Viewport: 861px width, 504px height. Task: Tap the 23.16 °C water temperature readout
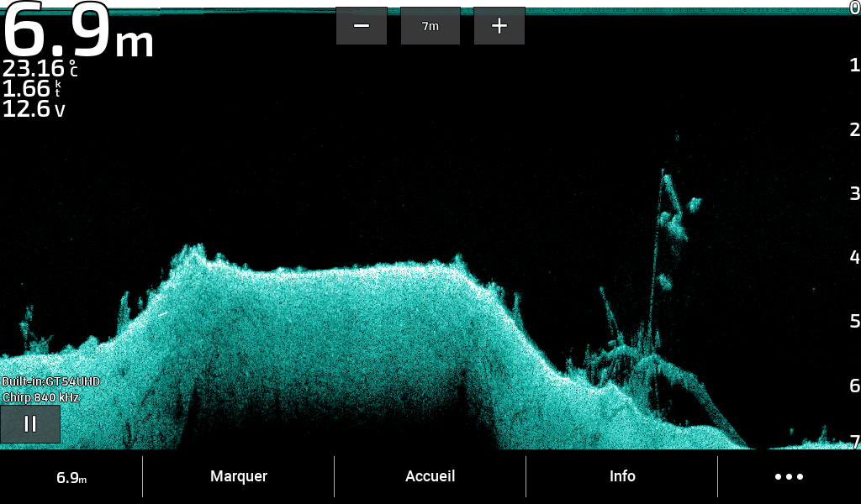40,69
